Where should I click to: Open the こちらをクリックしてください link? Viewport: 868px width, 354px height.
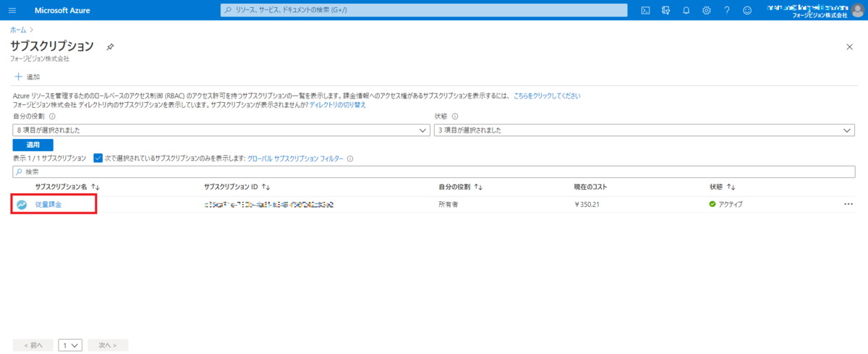[x=547, y=96]
